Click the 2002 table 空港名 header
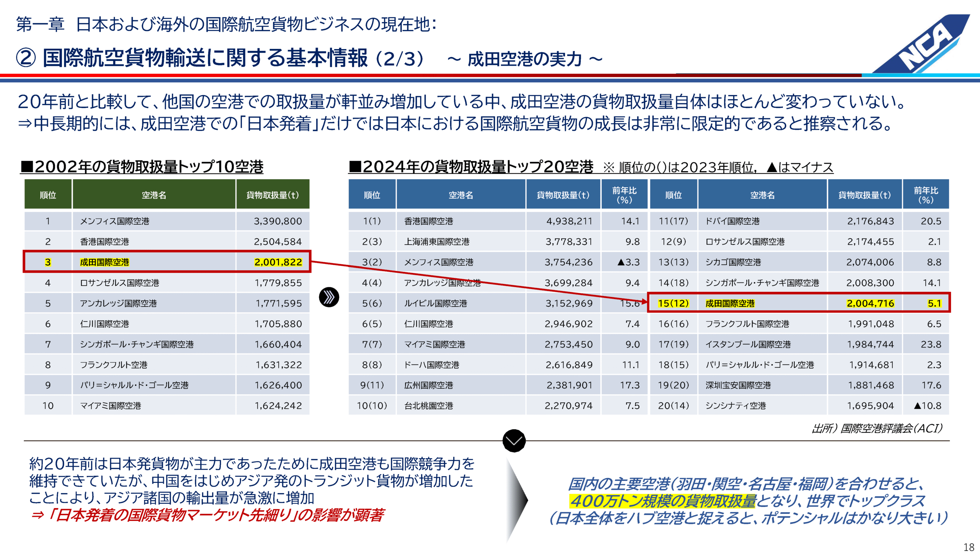980x557 pixels. tap(154, 195)
